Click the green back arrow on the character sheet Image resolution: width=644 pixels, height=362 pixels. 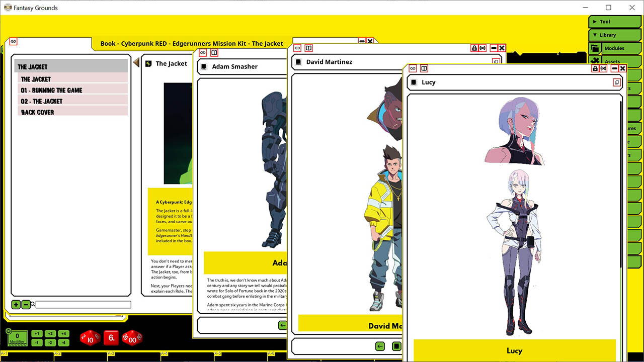(x=379, y=346)
